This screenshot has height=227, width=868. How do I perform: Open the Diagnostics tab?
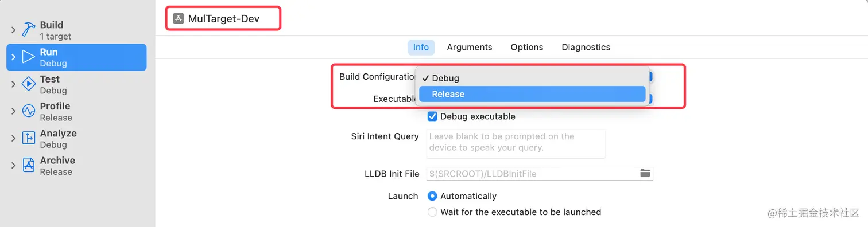pyautogui.click(x=586, y=47)
